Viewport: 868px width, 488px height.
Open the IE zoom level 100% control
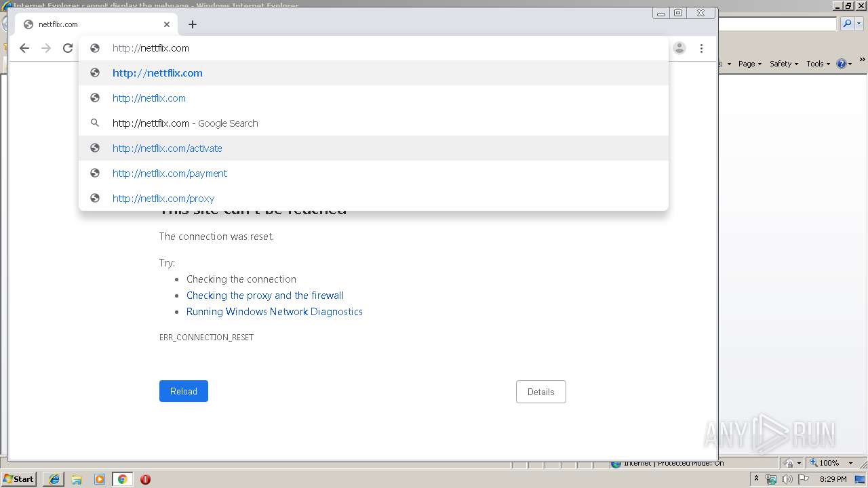point(824,463)
